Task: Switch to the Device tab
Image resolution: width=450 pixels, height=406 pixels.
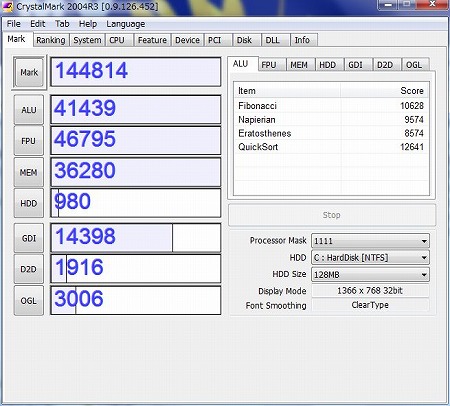Action: (x=187, y=40)
